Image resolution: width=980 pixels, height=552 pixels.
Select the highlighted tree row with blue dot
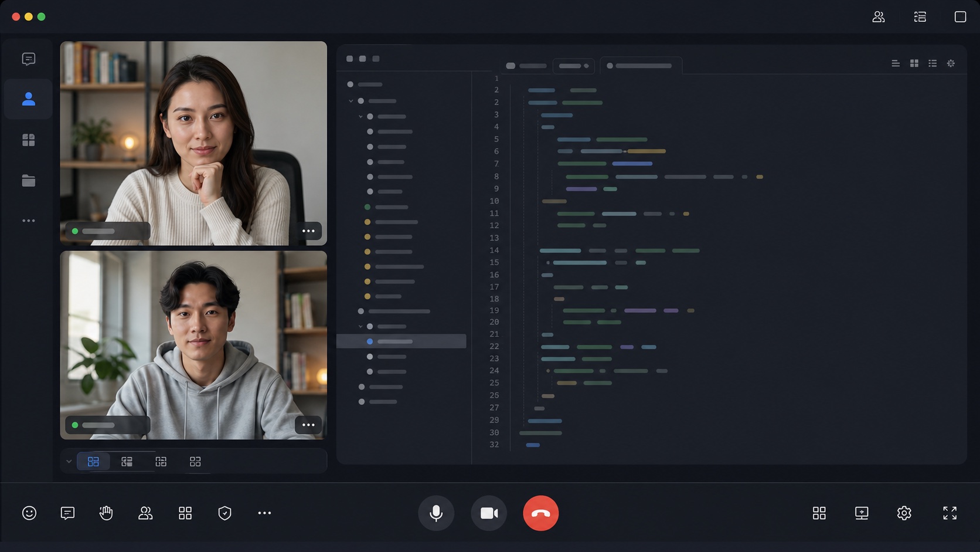(x=401, y=341)
